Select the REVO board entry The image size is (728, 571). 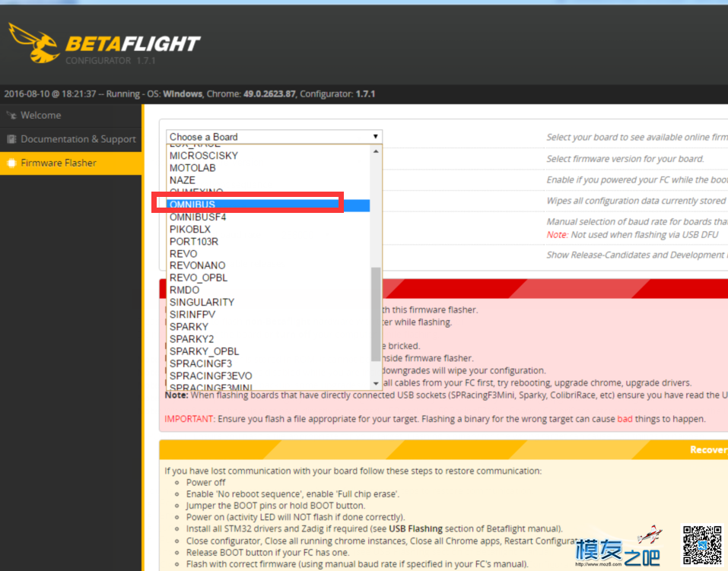click(x=269, y=253)
